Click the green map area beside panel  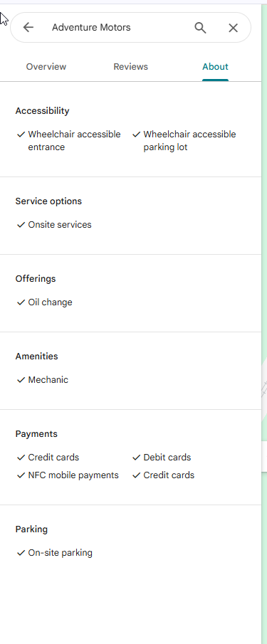tap(264, 206)
